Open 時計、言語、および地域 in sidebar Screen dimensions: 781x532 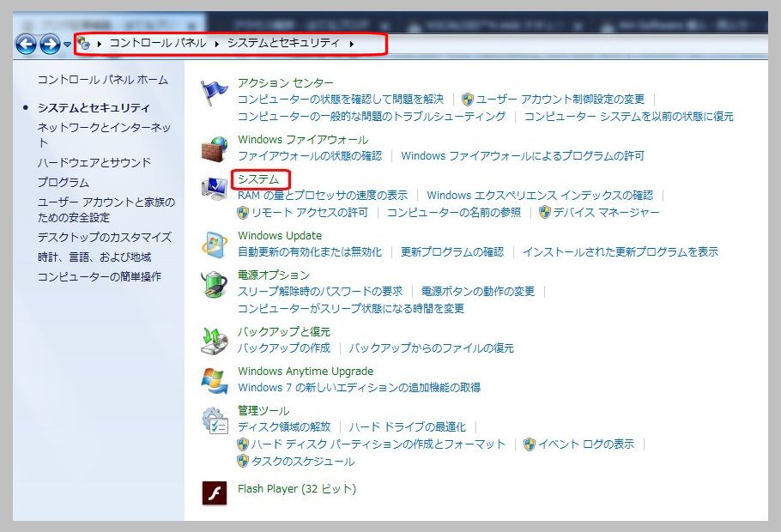(x=94, y=257)
